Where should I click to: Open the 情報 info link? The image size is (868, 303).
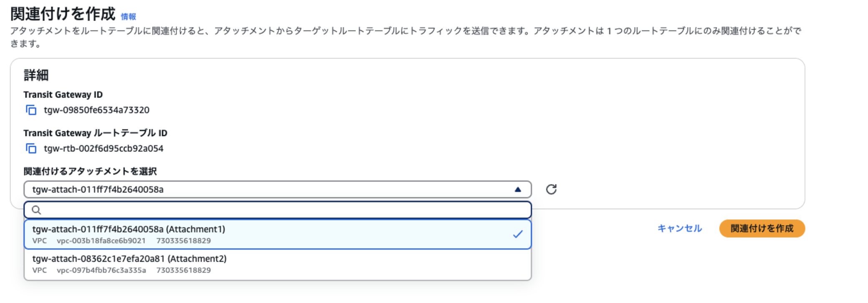point(128,17)
